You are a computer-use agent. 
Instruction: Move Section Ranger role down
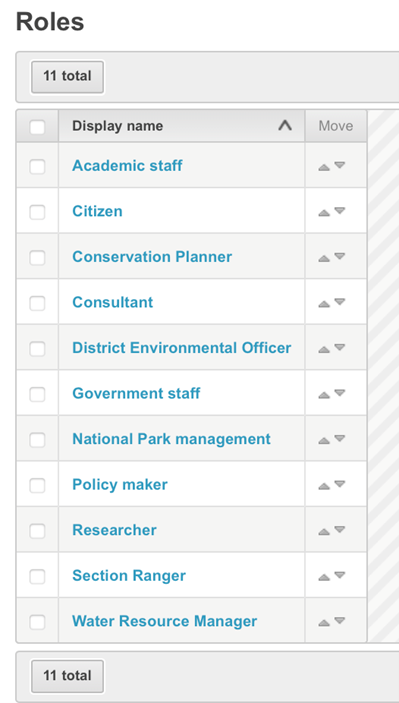[x=340, y=575]
